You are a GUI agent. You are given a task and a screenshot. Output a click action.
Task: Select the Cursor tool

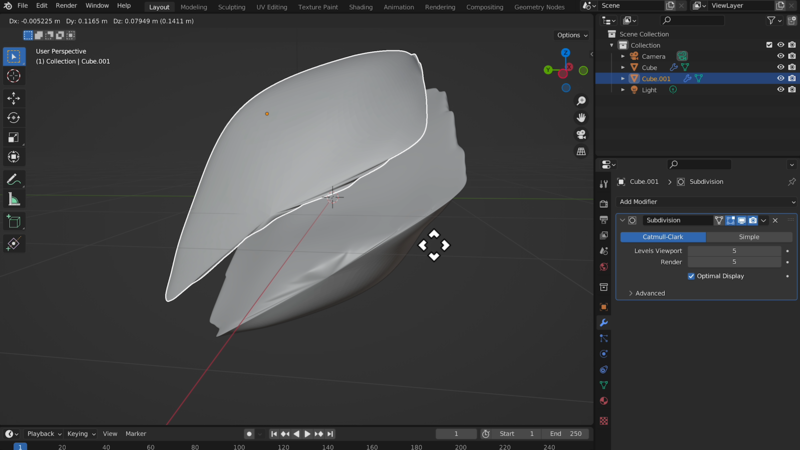coord(14,76)
